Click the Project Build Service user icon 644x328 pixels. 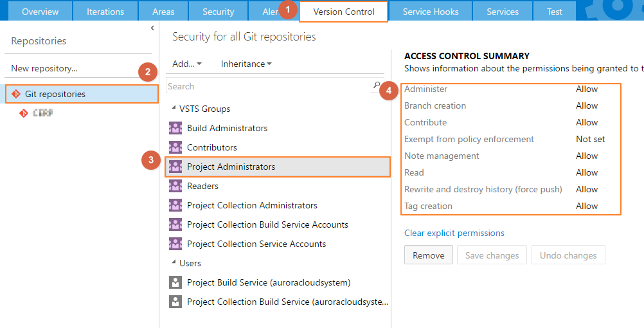pyautogui.click(x=175, y=282)
